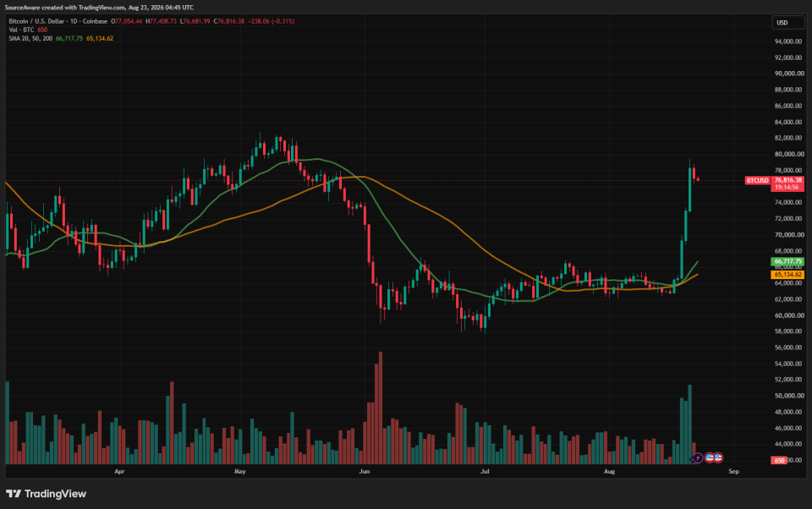
Task: Click the second US flag economic event icon
Action: pos(718,457)
